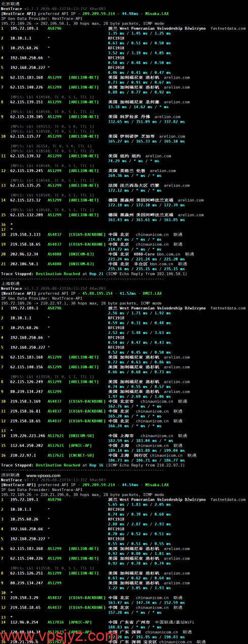Click location 美国 伊利诺伊 芝加哥
This screenshot has height=644, width=248.
[x=133, y=136]
